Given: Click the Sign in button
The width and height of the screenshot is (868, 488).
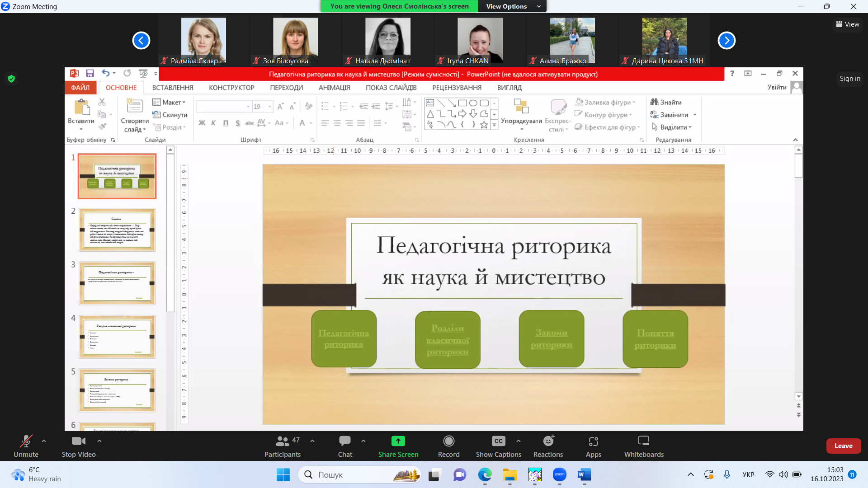Looking at the screenshot, I should 849,79.
